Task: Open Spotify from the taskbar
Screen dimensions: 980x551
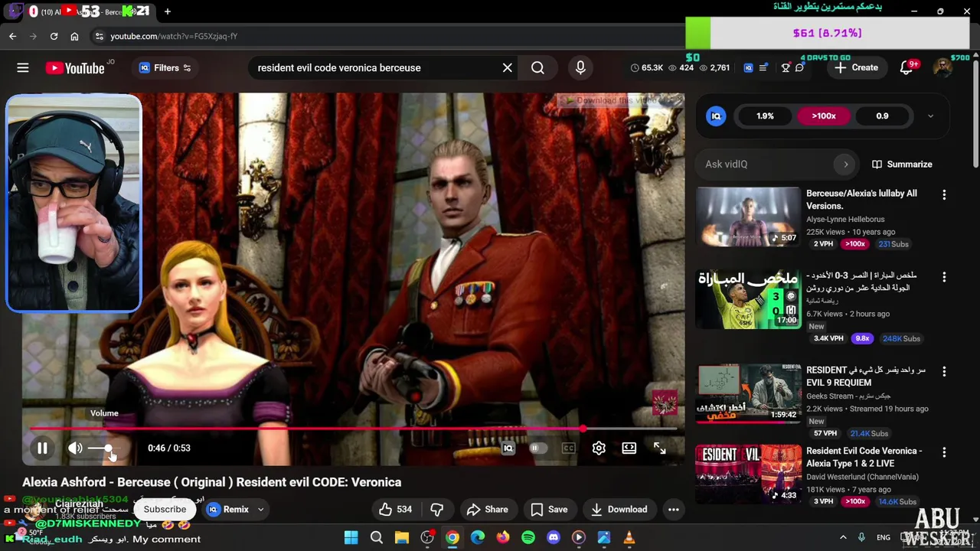Action: 528,538
